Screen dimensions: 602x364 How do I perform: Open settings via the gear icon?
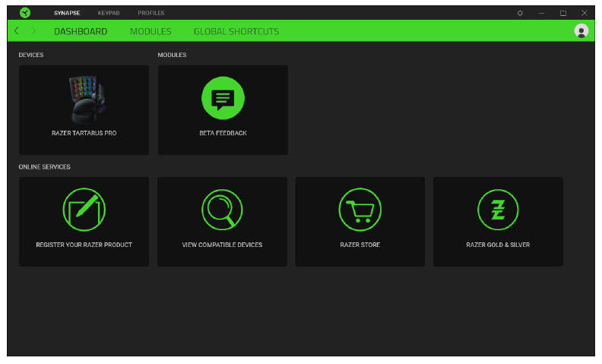[520, 13]
